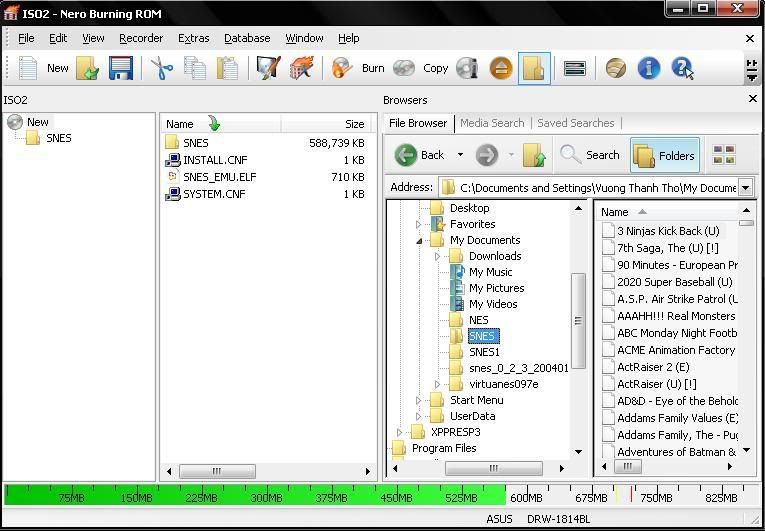765x531 pixels.
Task: Open the Extras menu
Action: coord(194,38)
